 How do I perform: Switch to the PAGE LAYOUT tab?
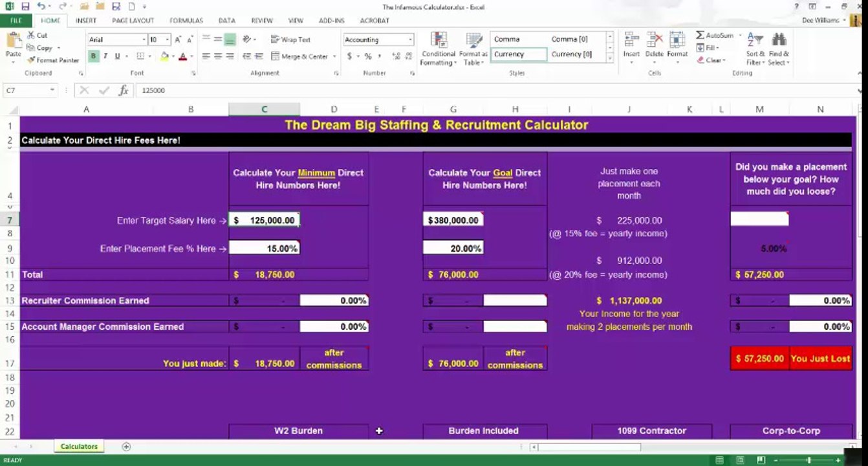point(133,21)
